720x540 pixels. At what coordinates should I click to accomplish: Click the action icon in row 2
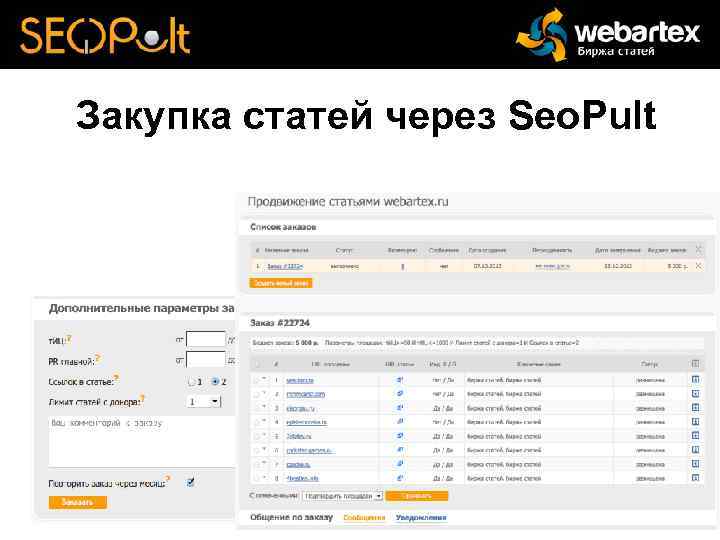click(x=695, y=394)
